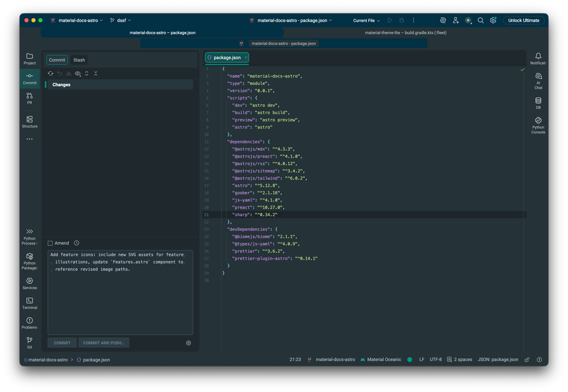Viewport: 568px width, 392px height.
Task: Open the Structure tool window
Action: click(30, 122)
